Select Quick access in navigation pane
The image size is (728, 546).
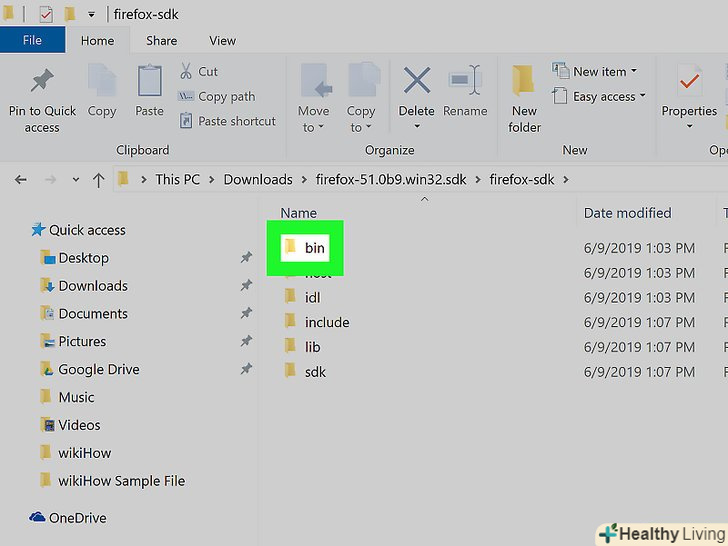78,230
